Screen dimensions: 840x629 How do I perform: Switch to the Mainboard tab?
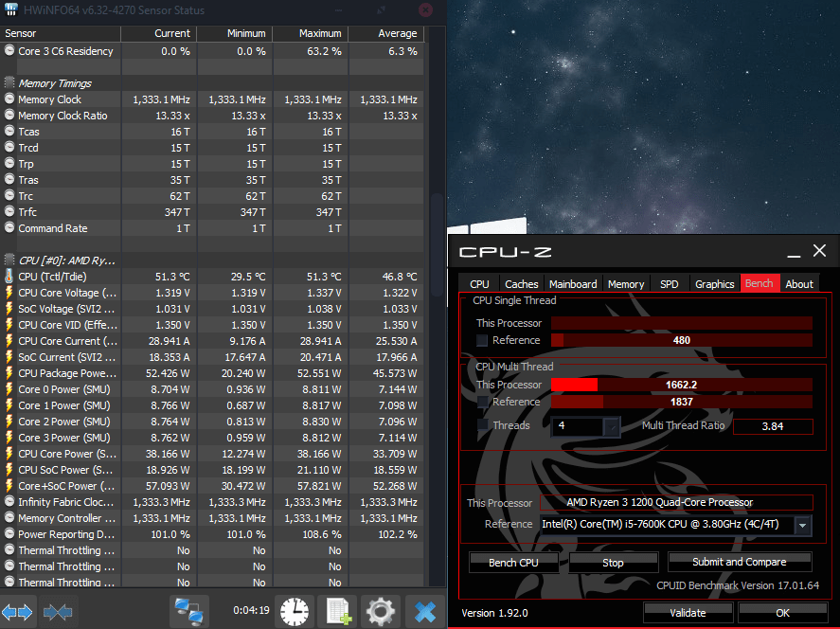[573, 284]
